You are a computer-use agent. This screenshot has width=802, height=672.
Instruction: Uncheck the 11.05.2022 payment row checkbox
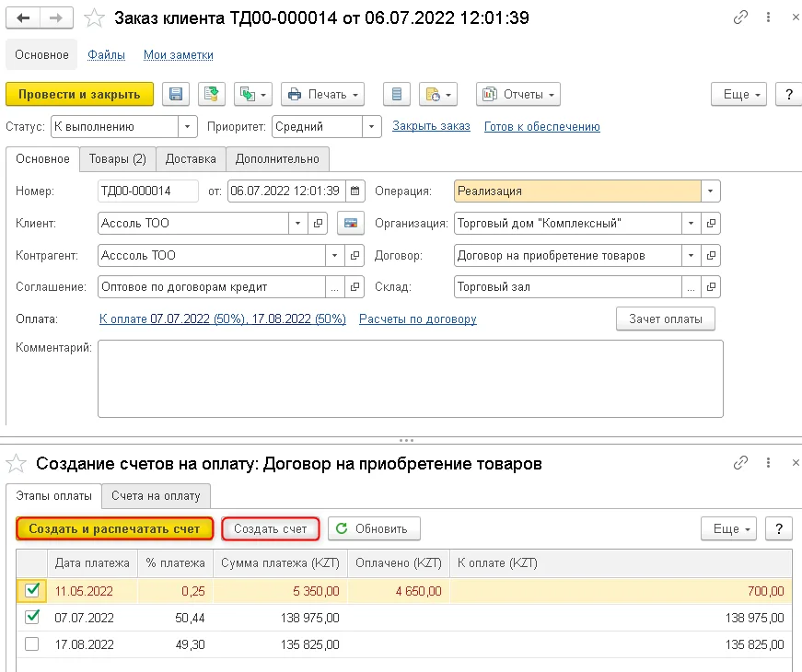pyautogui.click(x=31, y=590)
